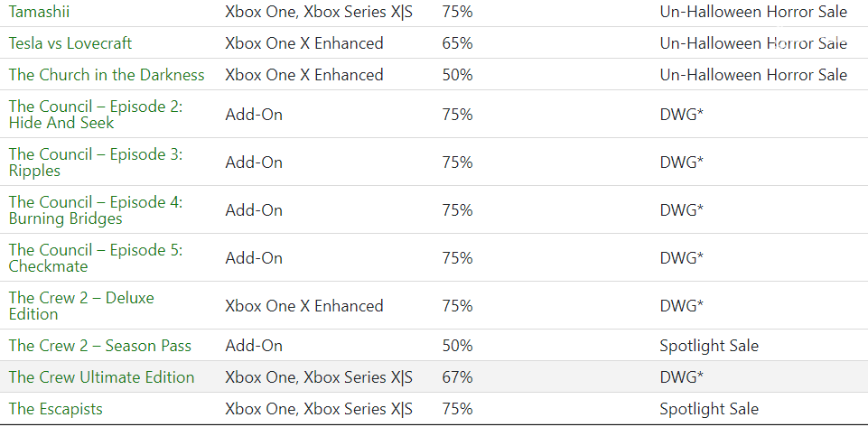This screenshot has height=427, width=868.
Task: Open The Council Episode 4 Burning Bridges link
Action: coord(95,210)
